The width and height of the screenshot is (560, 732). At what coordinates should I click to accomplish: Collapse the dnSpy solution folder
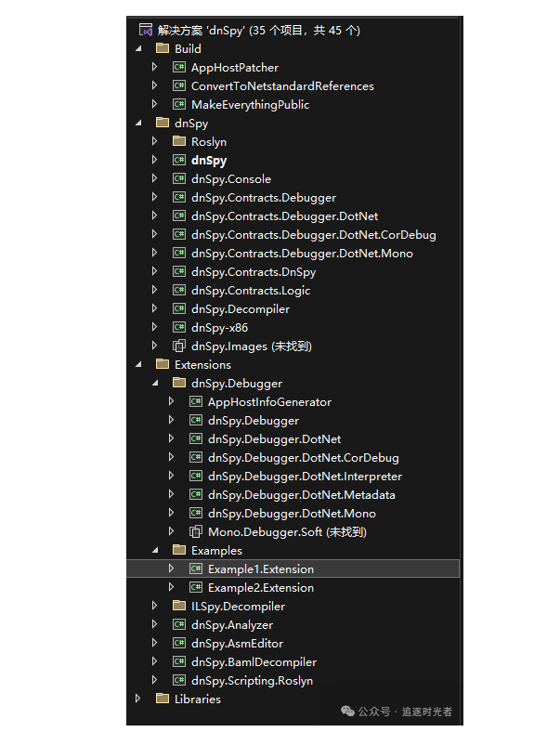138,124
